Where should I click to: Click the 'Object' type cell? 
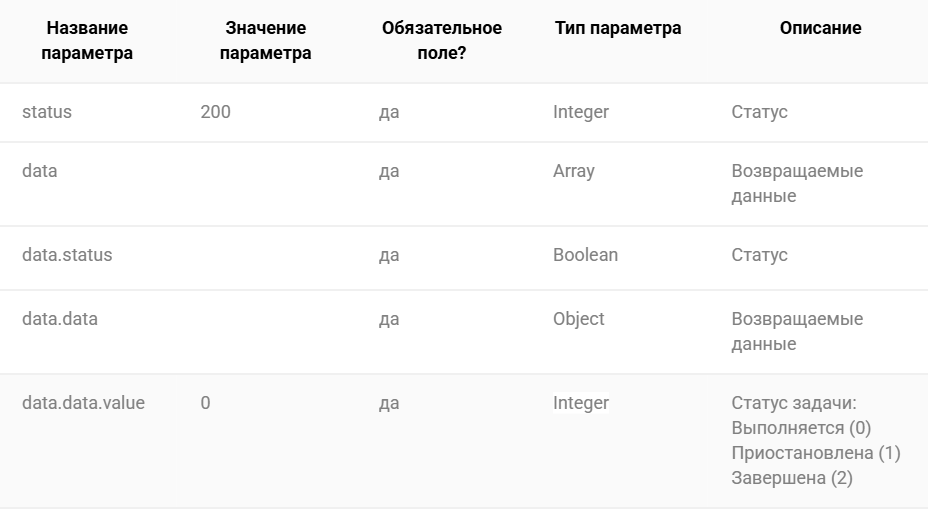[579, 319]
